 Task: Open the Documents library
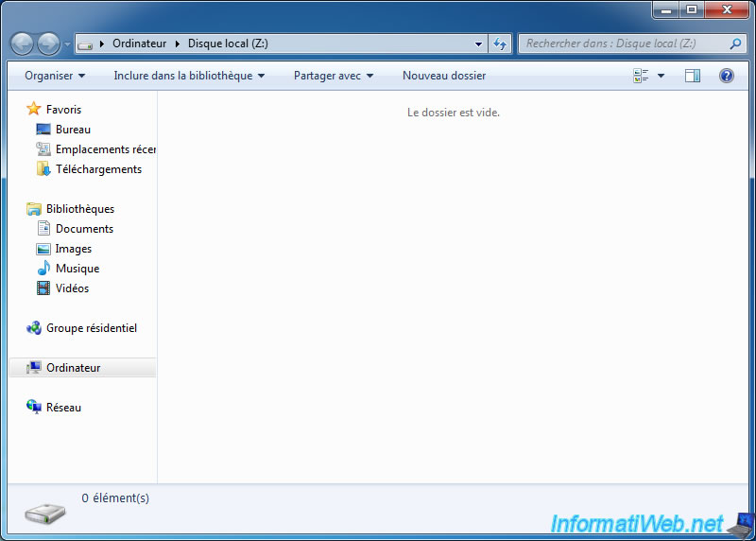point(84,229)
